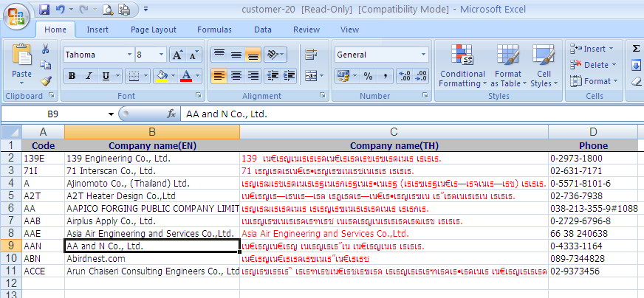
Task: Open the General number format dropdown
Action: pyautogui.click(x=423, y=55)
